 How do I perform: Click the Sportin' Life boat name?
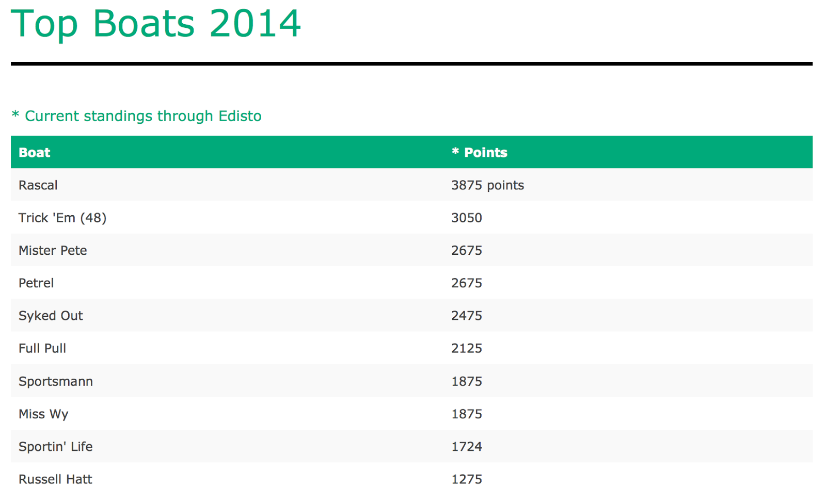coord(56,446)
